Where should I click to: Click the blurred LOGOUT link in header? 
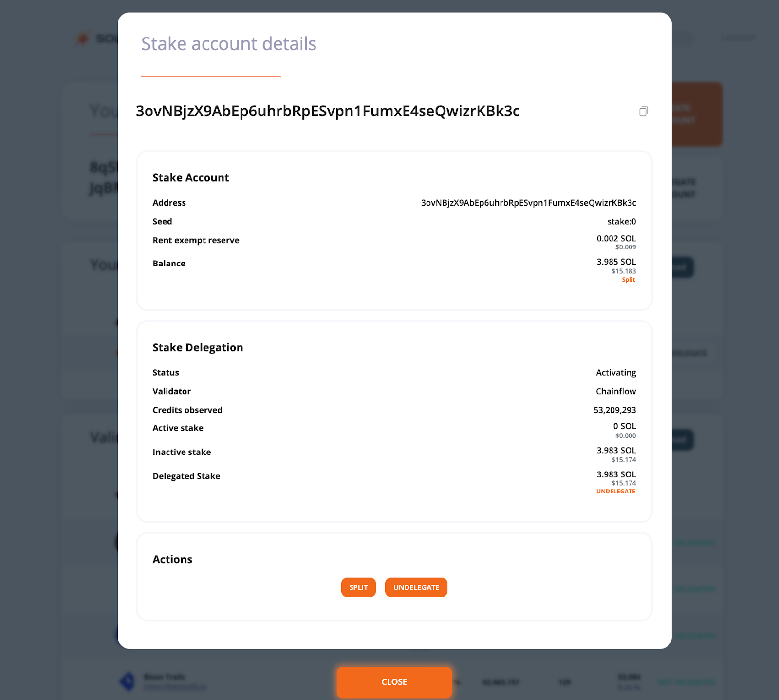[x=738, y=38]
